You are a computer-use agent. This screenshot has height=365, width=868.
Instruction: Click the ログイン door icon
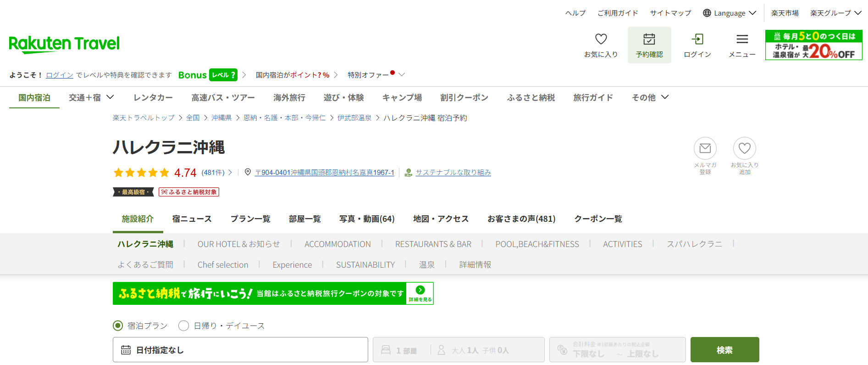point(697,39)
